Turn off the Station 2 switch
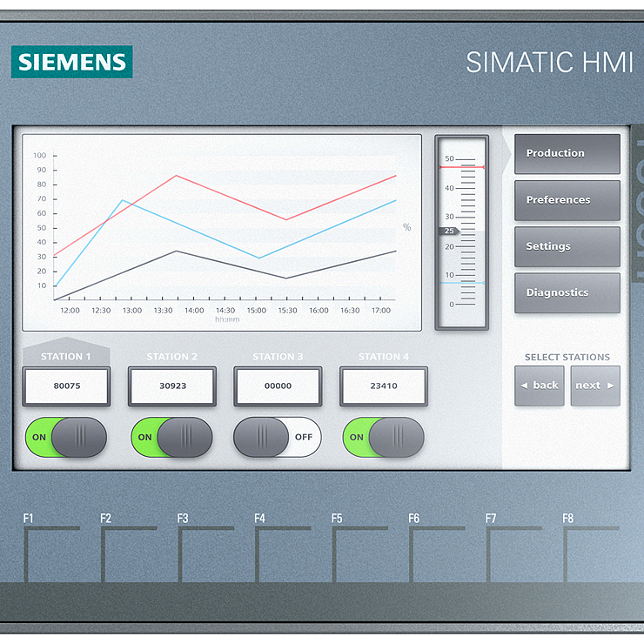644x644 pixels. pos(171,437)
